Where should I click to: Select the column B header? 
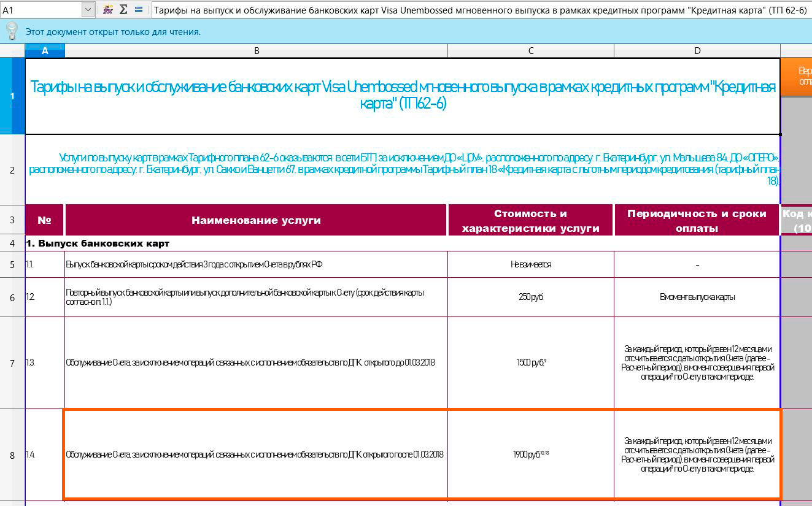[x=256, y=51]
